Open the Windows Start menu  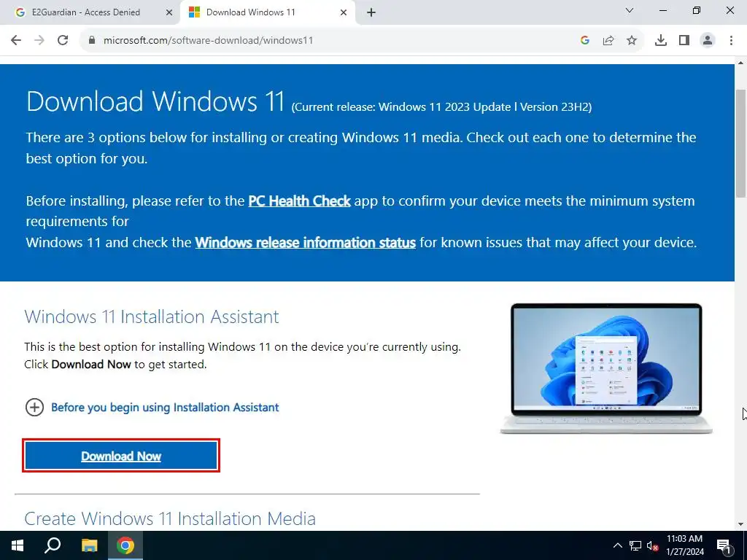click(x=18, y=545)
